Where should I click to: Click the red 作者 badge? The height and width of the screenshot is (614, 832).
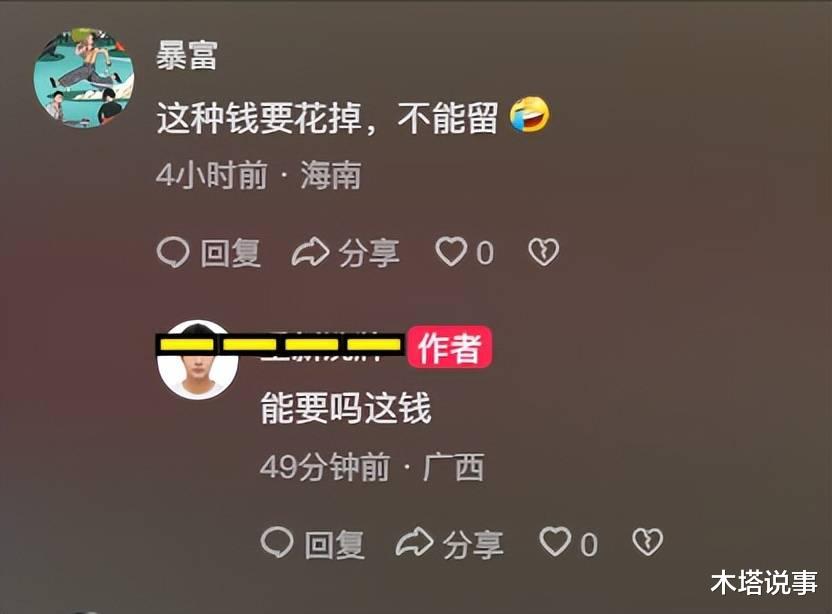click(x=449, y=348)
